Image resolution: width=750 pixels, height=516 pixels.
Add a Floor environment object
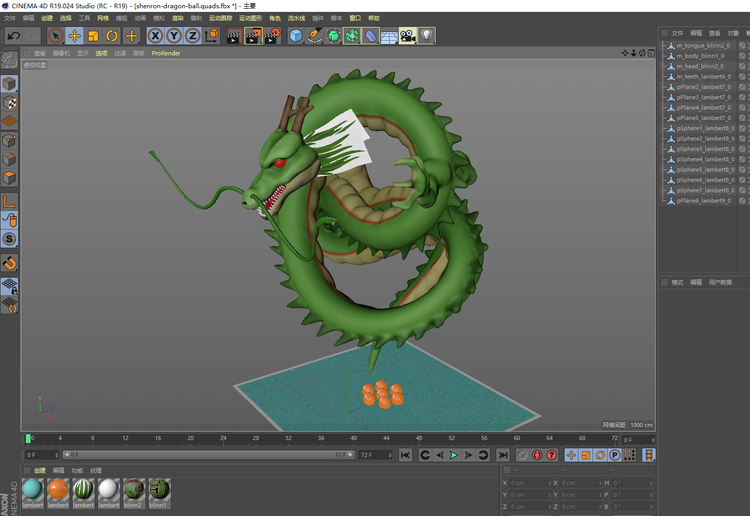coord(389,37)
